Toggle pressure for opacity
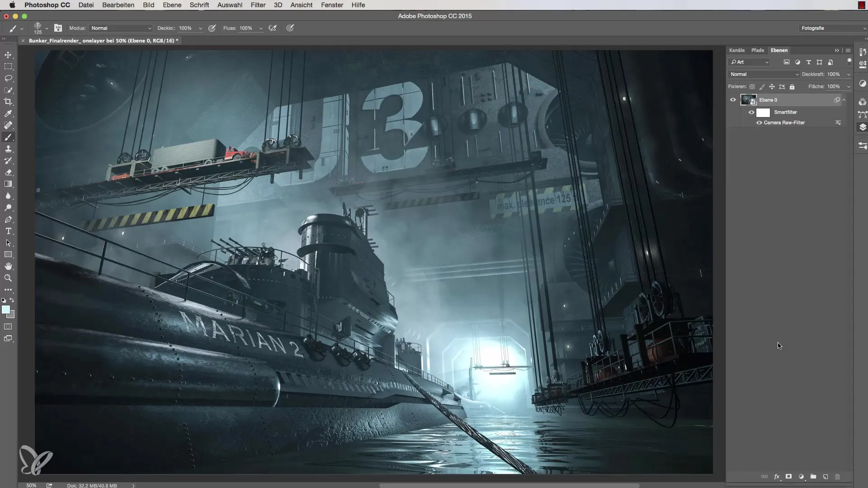Screen dimensions: 868x488 [x=212, y=28]
